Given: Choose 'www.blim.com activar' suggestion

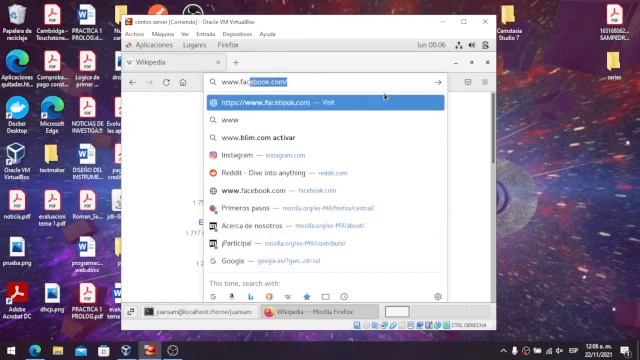Looking at the screenshot, I should 325,138.
